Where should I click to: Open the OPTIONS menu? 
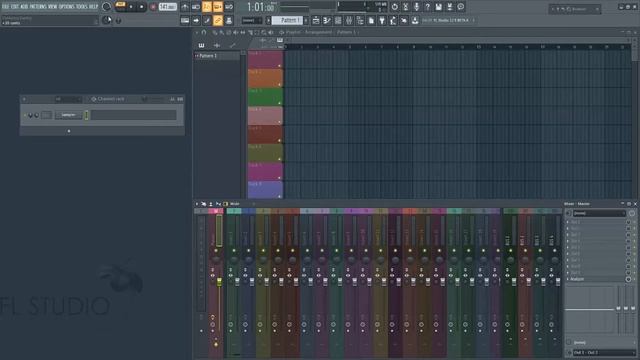click(x=67, y=7)
